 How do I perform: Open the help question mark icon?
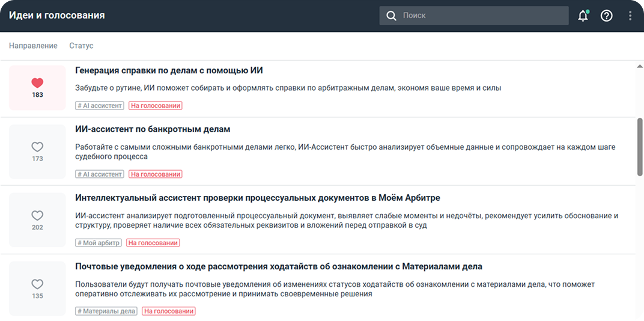click(x=607, y=16)
